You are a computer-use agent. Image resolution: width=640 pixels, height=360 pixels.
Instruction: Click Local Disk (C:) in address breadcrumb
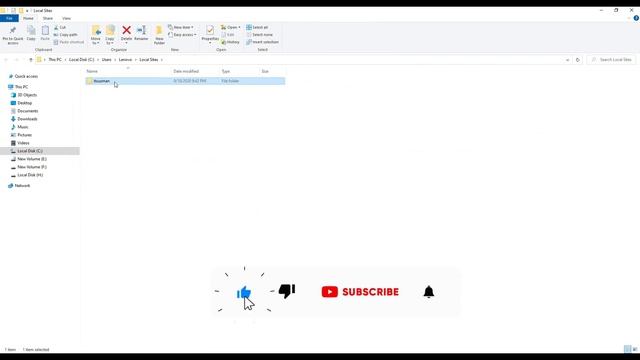pyautogui.click(x=82, y=60)
